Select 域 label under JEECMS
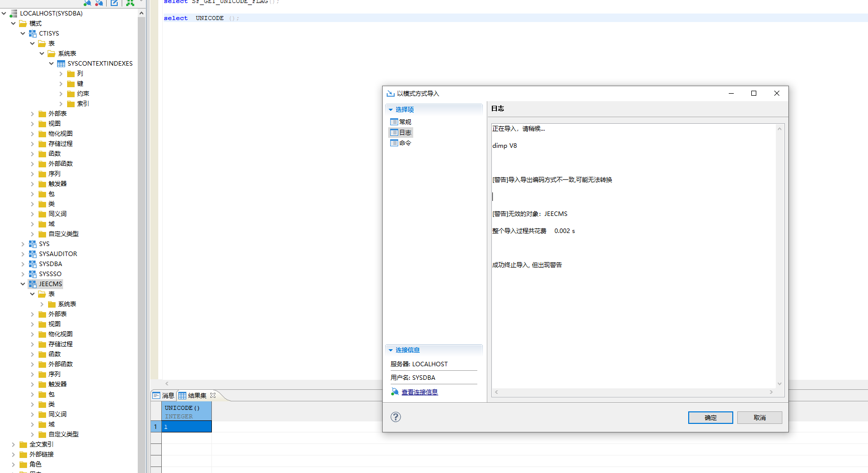Viewport: 868px width, 473px height. coord(52,424)
